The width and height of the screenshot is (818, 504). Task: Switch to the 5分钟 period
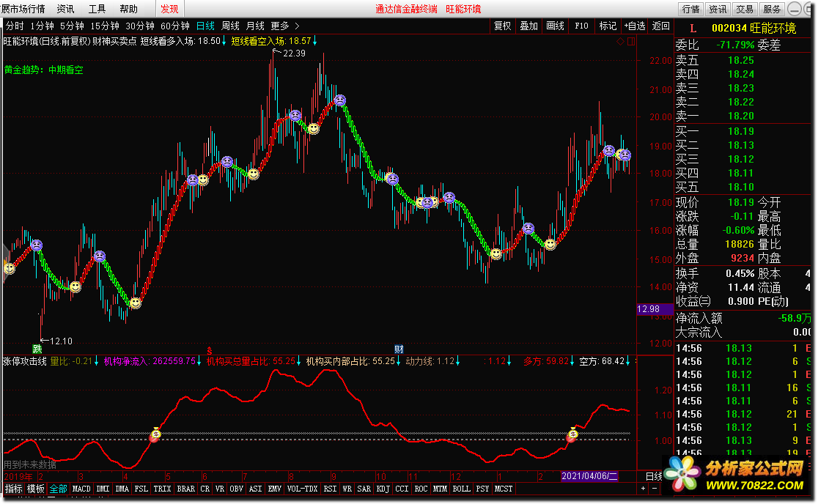point(72,26)
